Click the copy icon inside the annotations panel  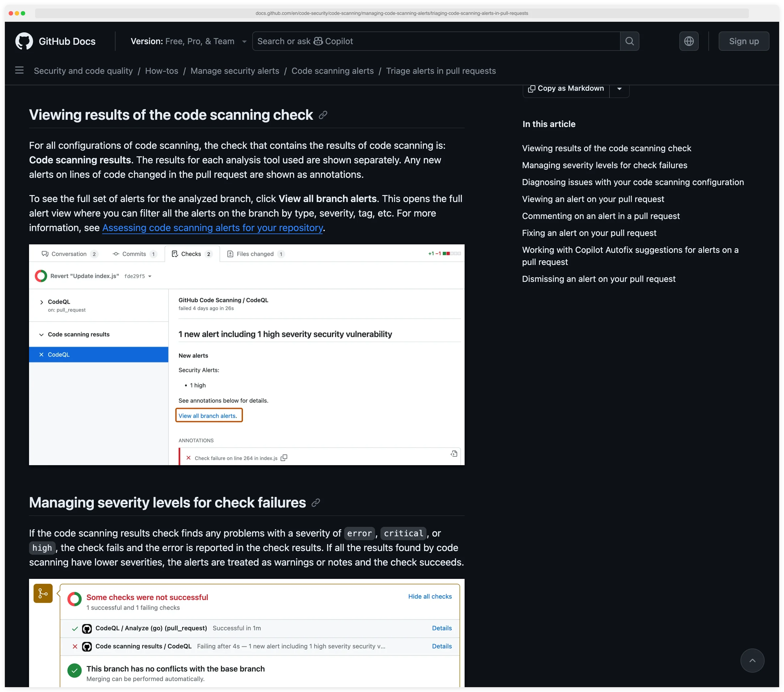point(454,453)
